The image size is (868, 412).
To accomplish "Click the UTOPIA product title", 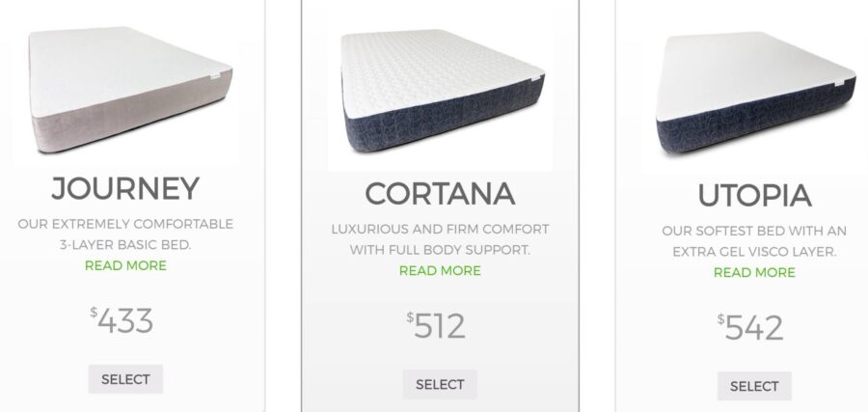I will tap(754, 196).
